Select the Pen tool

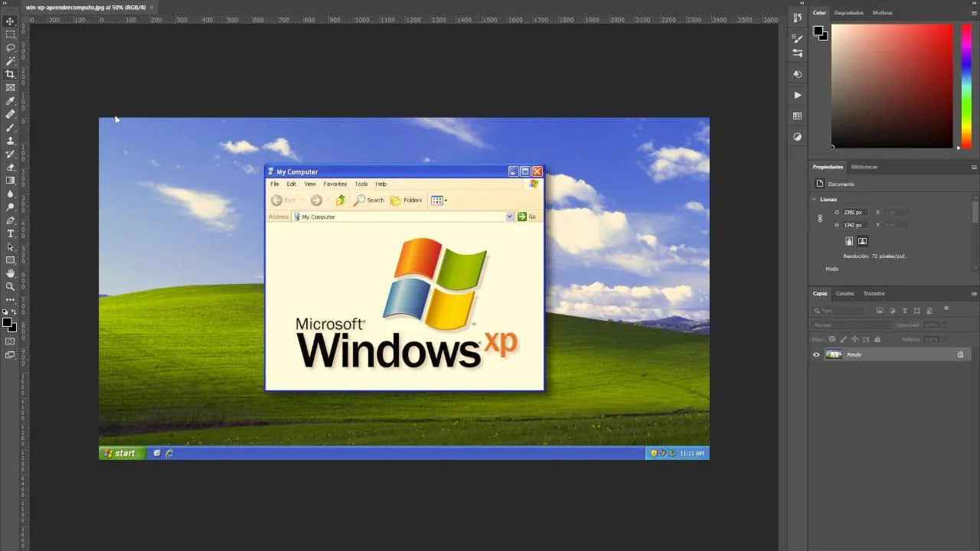[10, 220]
